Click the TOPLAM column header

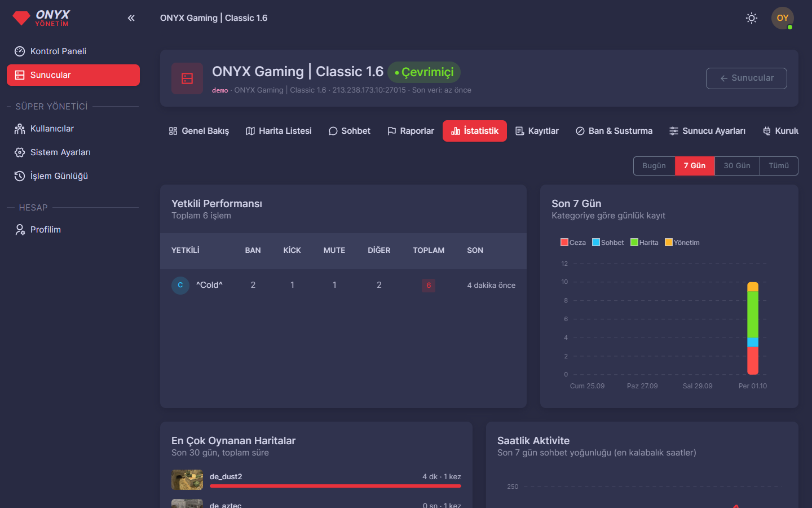tap(429, 251)
